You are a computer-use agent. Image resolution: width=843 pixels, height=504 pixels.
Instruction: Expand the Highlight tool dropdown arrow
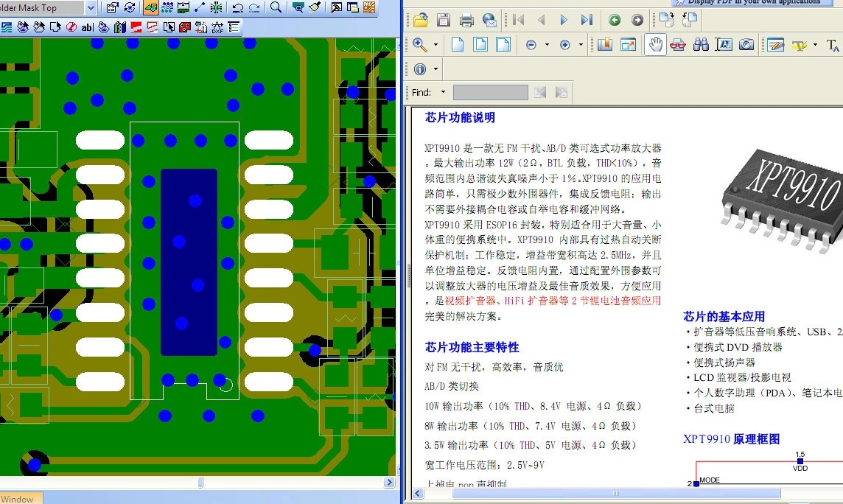(x=815, y=45)
